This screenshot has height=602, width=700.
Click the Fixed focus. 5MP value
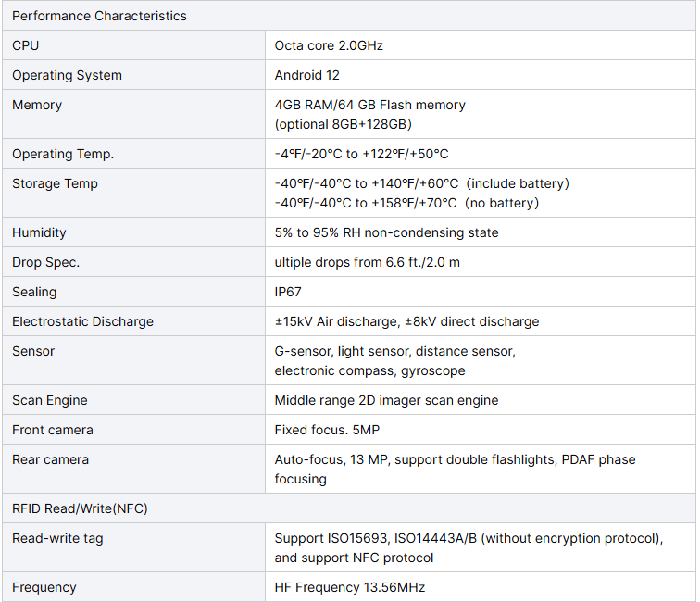327,430
